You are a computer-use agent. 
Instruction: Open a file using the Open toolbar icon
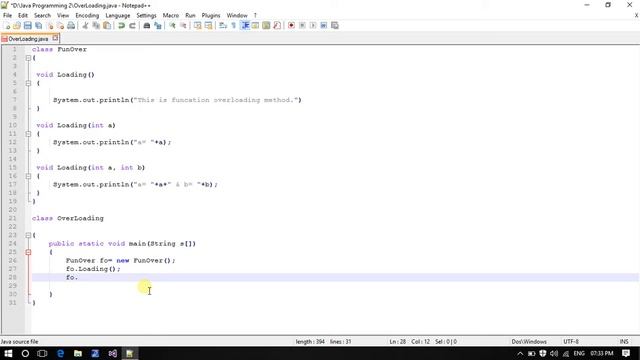coord(17,25)
